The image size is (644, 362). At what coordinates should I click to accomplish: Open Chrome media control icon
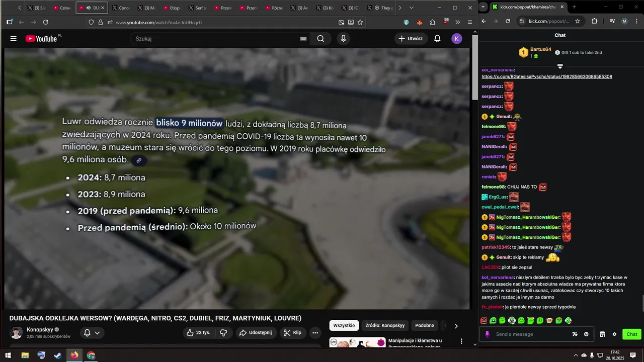[612, 21]
